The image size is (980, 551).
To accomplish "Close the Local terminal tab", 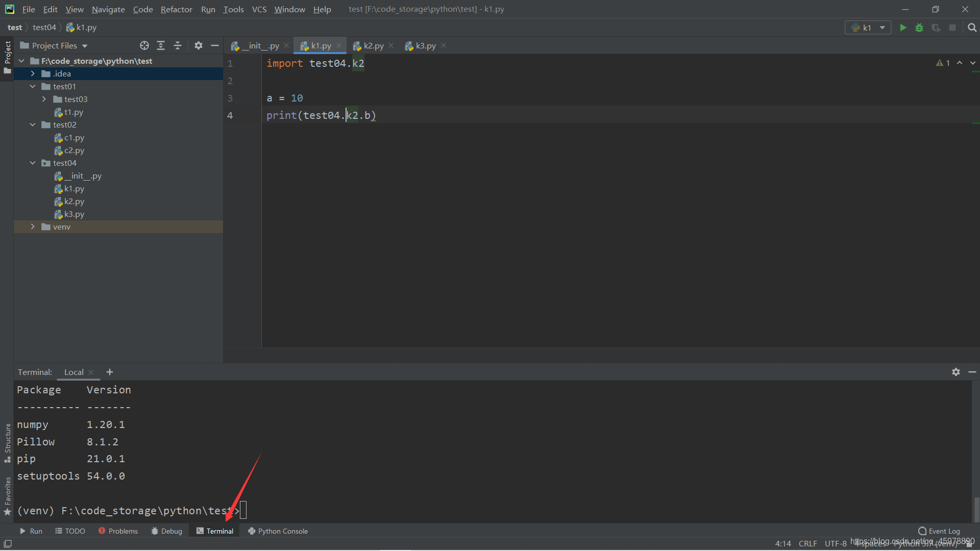I will pos(91,372).
